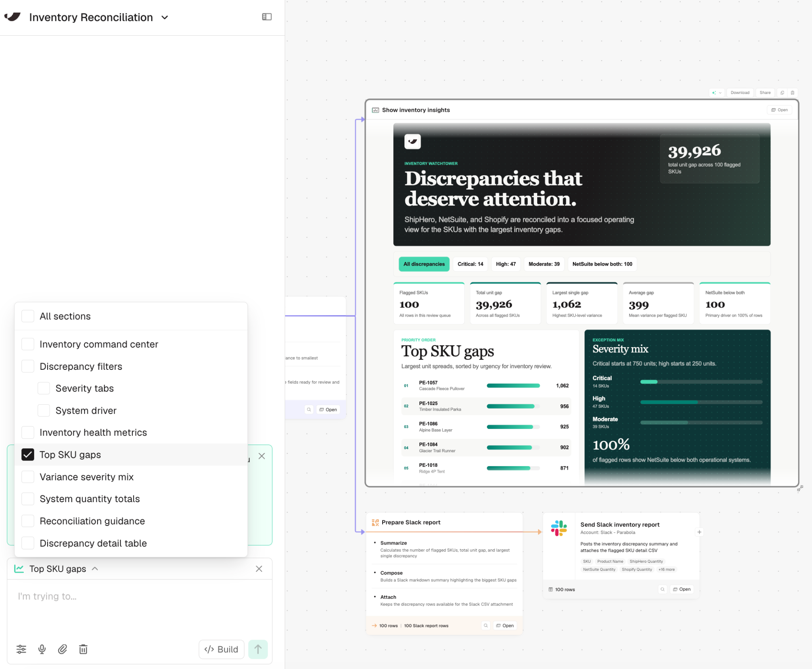Open the partially hidden step card

[x=328, y=409]
